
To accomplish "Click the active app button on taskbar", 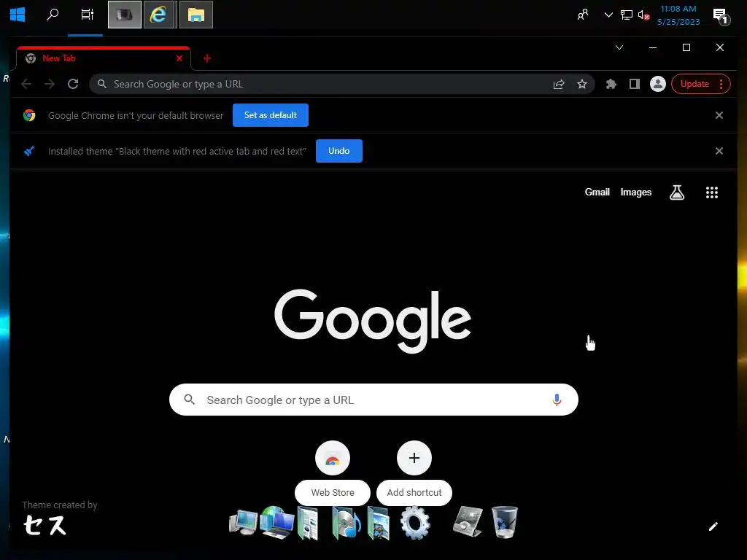I will 124,15.
